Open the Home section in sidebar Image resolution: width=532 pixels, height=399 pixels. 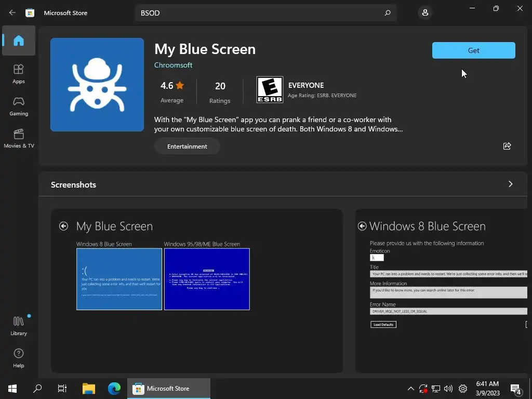tap(19, 41)
